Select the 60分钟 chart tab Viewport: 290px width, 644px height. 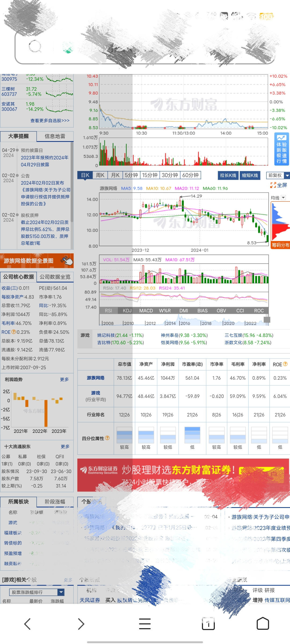(x=190, y=175)
